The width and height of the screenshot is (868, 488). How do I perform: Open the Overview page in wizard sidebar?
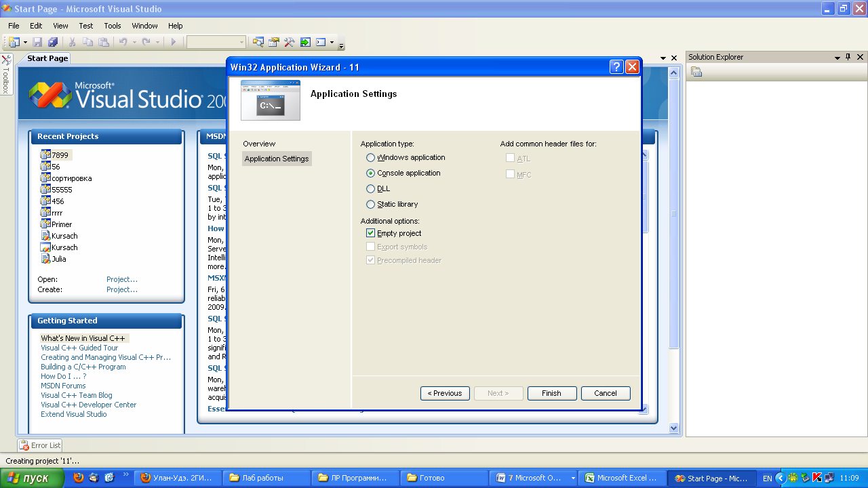point(259,144)
